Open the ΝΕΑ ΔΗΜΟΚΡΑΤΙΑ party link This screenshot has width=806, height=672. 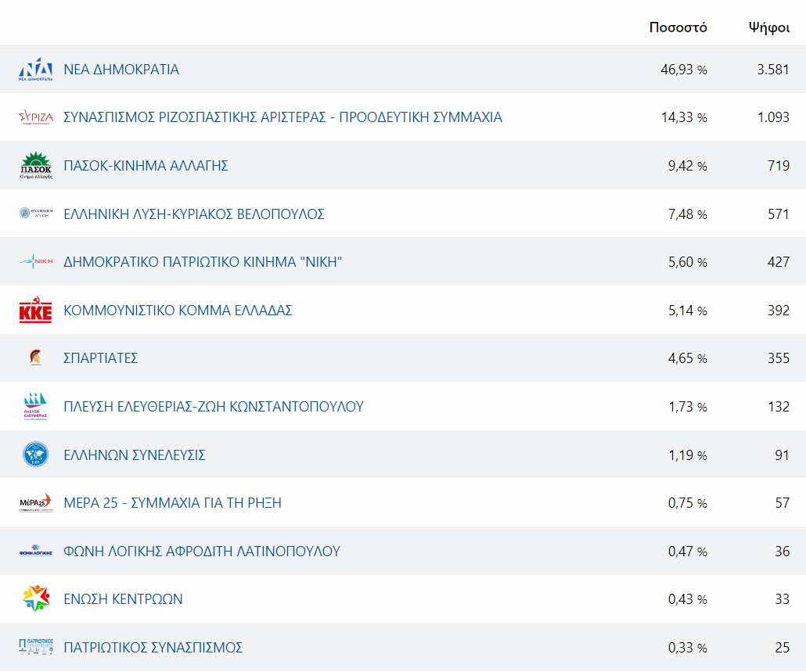coord(121,70)
